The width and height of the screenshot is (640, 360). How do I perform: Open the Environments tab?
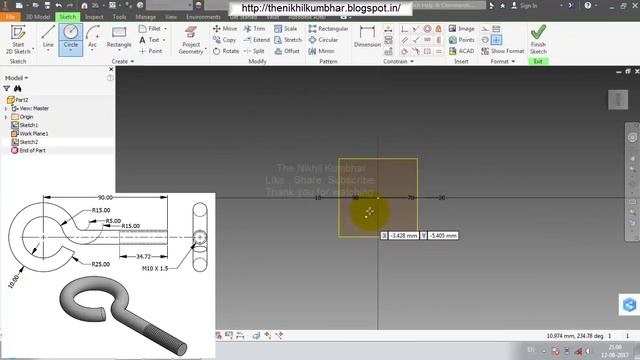[203, 17]
